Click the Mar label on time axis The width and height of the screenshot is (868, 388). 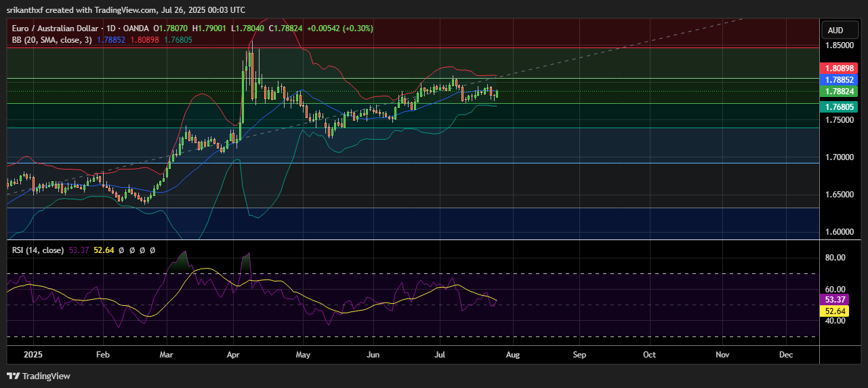(x=167, y=355)
